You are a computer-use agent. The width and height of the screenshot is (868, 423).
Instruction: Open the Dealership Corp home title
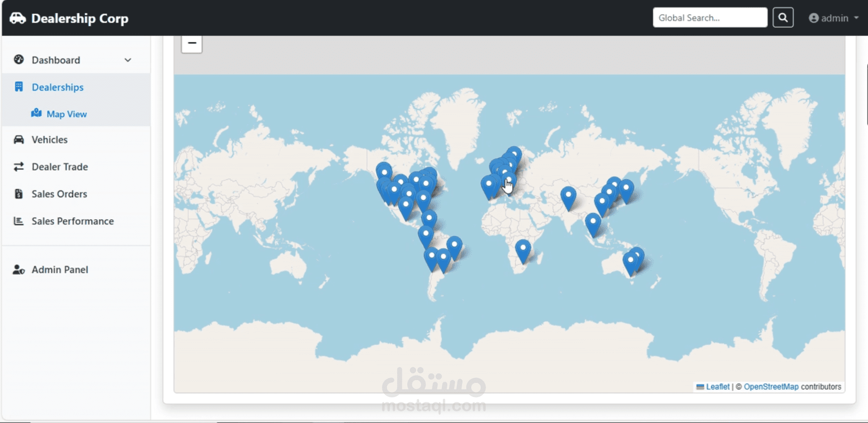click(80, 18)
